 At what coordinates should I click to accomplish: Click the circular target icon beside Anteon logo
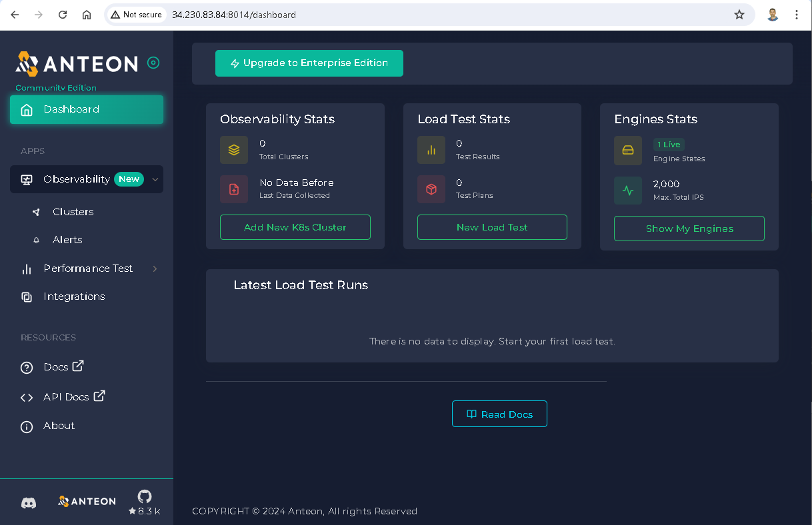153,63
